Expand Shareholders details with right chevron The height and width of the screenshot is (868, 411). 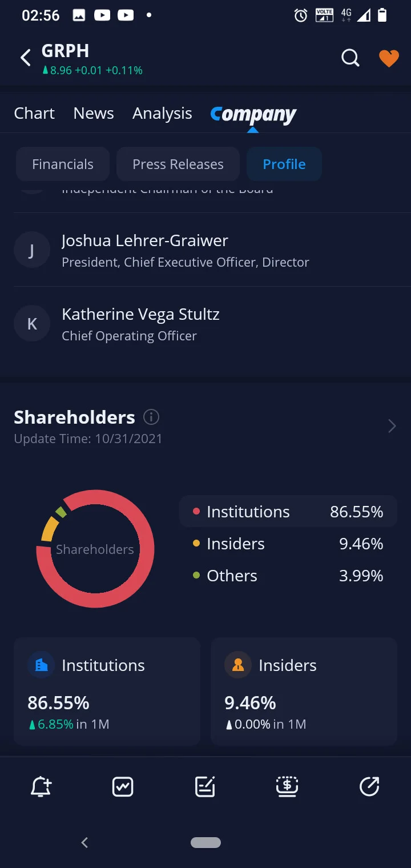tap(392, 426)
